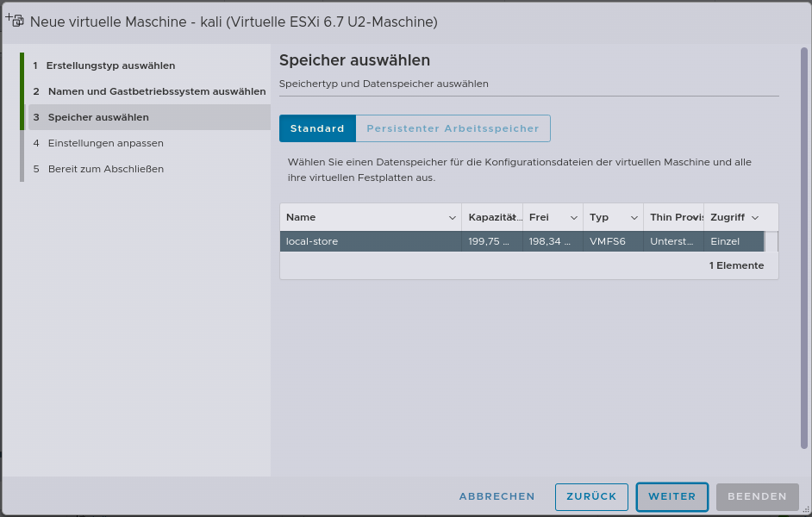Switch to the Standard tab

(x=317, y=128)
